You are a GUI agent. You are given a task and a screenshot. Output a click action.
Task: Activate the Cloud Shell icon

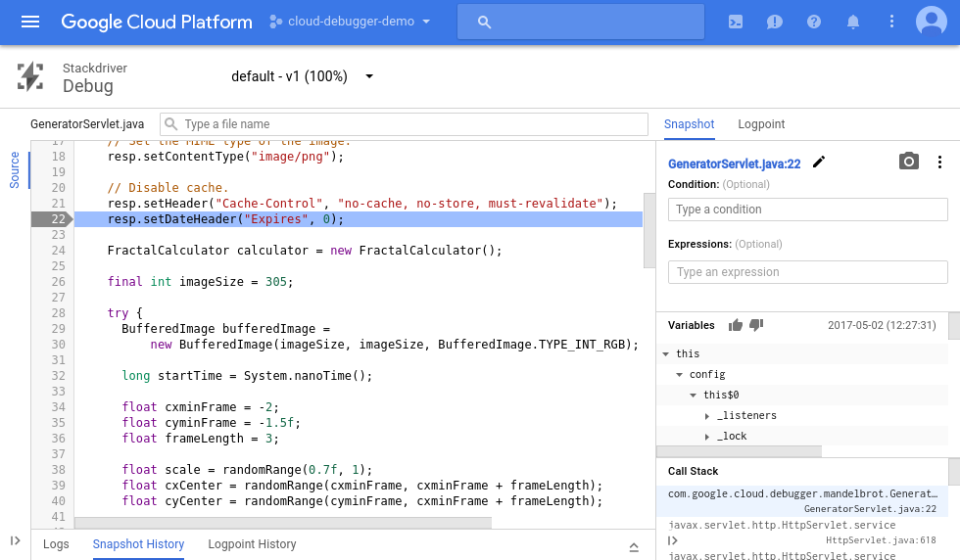pos(736,23)
